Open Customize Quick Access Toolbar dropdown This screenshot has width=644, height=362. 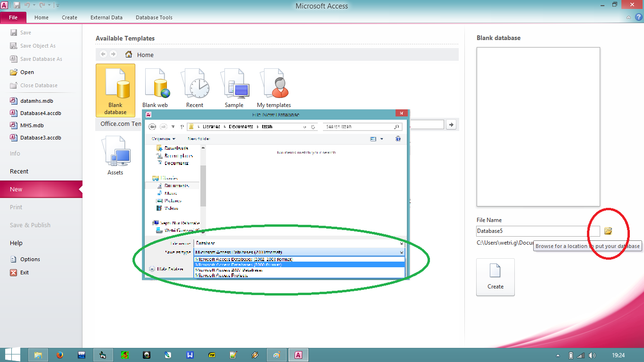(x=58, y=5)
